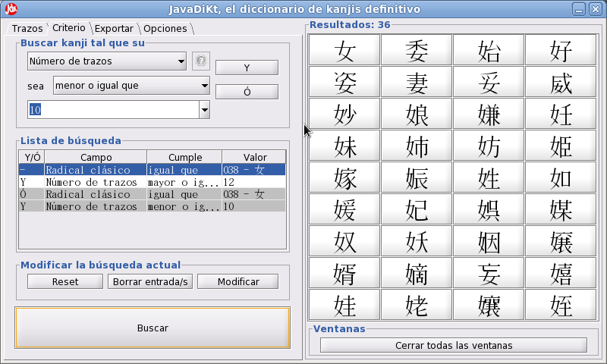Select the row 'Número de trazos menor o ig... 10'
Viewport: 607px width, 364px height.
(153, 206)
